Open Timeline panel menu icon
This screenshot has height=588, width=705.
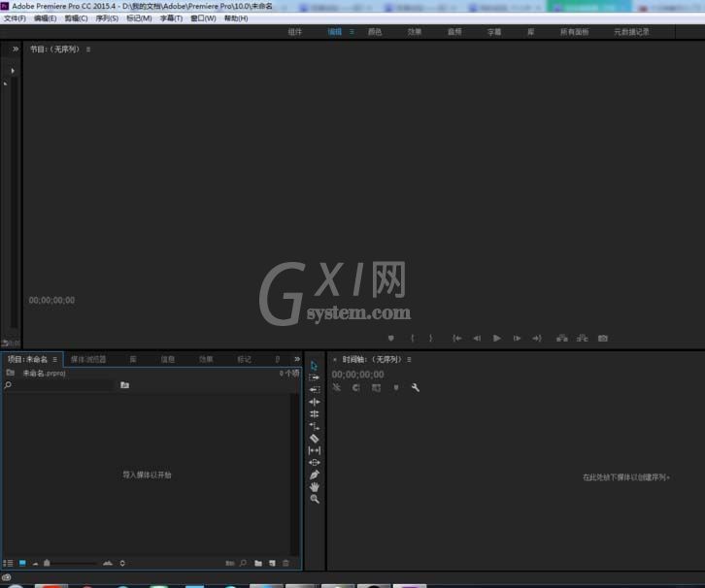tap(409, 359)
